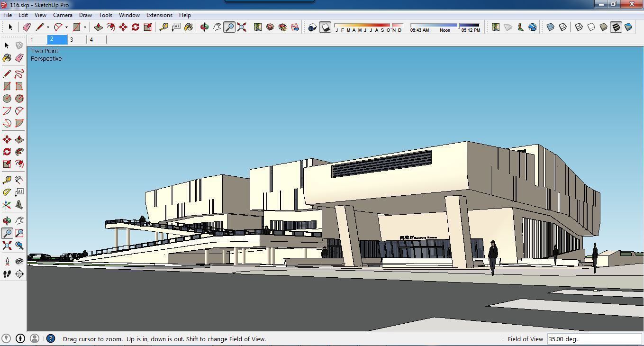Select the Paint Bucket tool in top toolbar
The height and width of the screenshot is (346, 644).
[x=189, y=27]
